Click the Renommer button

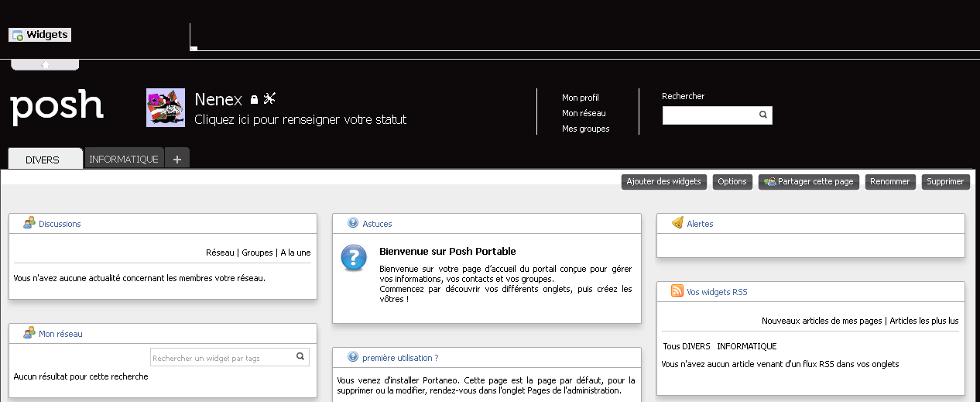(x=890, y=181)
